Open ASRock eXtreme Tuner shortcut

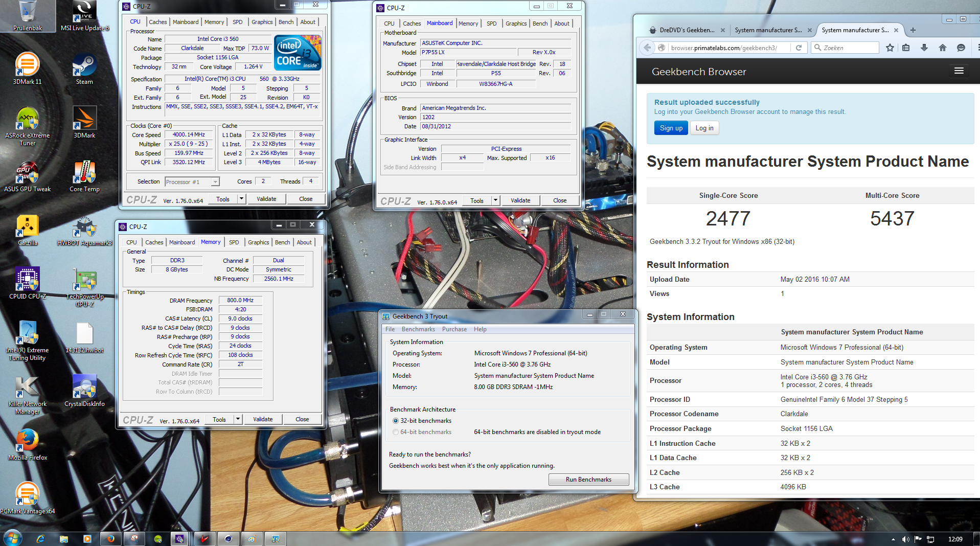pos(27,126)
